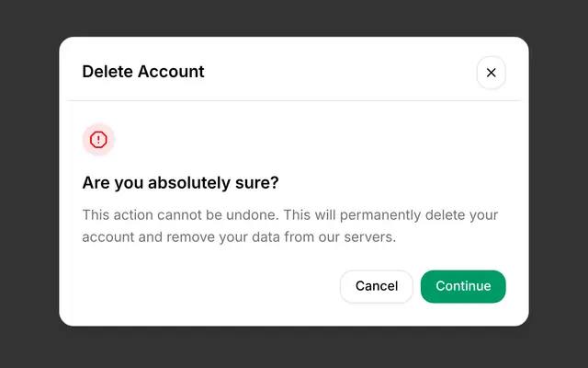Click 'This action cannot be undone' sentence
Image resolution: width=588 pixels, height=368 pixels.
[x=180, y=215]
